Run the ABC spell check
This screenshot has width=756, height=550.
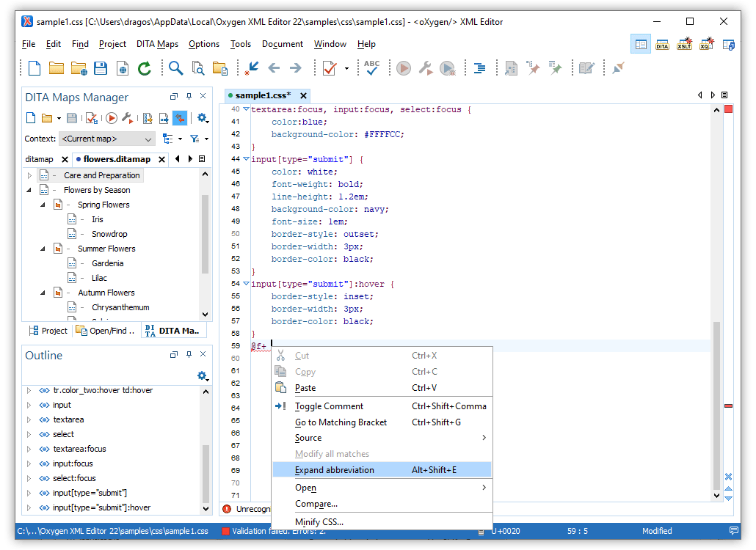(371, 68)
